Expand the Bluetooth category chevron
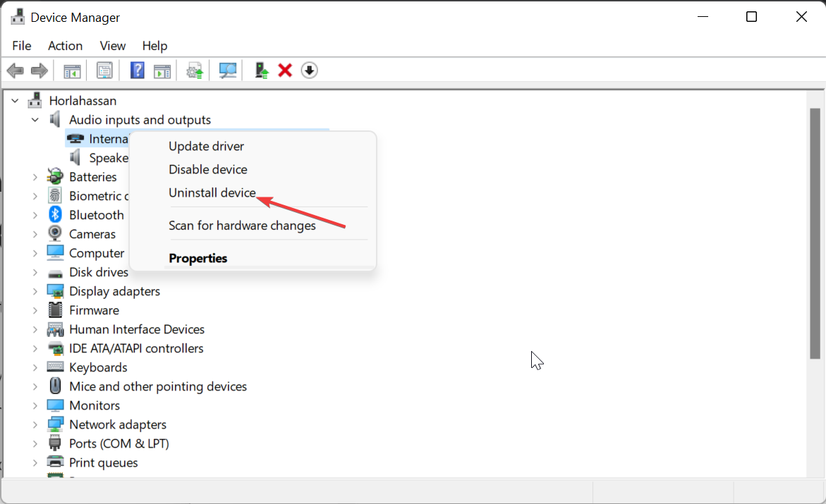 (x=35, y=215)
